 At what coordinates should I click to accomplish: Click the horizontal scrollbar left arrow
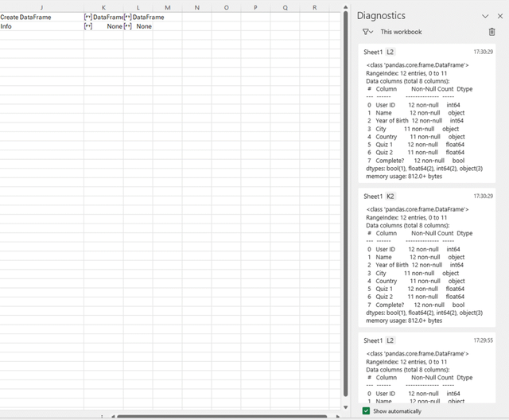tap(113, 416)
